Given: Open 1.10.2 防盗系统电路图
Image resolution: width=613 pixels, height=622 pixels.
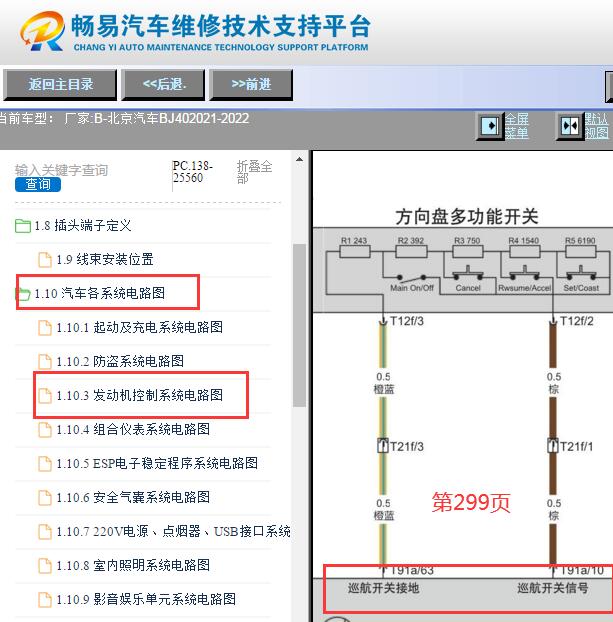Looking at the screenshot, I should tap(120, 361).
